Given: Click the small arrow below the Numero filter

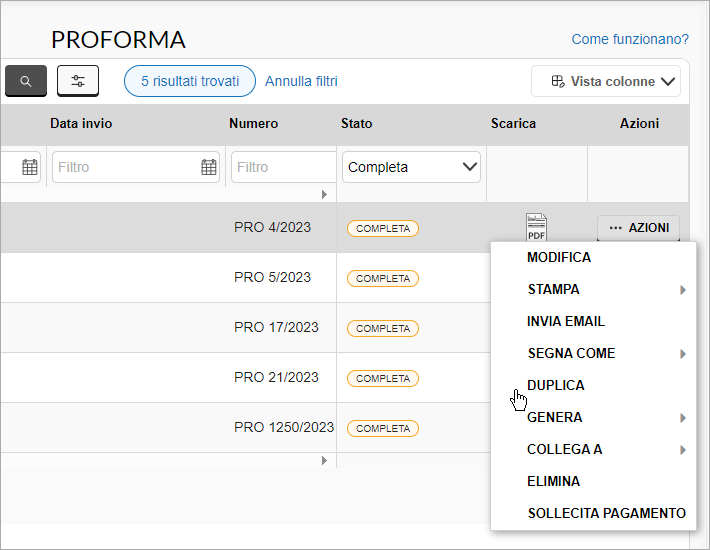Looking at the screenshot, I should (324, 195).
